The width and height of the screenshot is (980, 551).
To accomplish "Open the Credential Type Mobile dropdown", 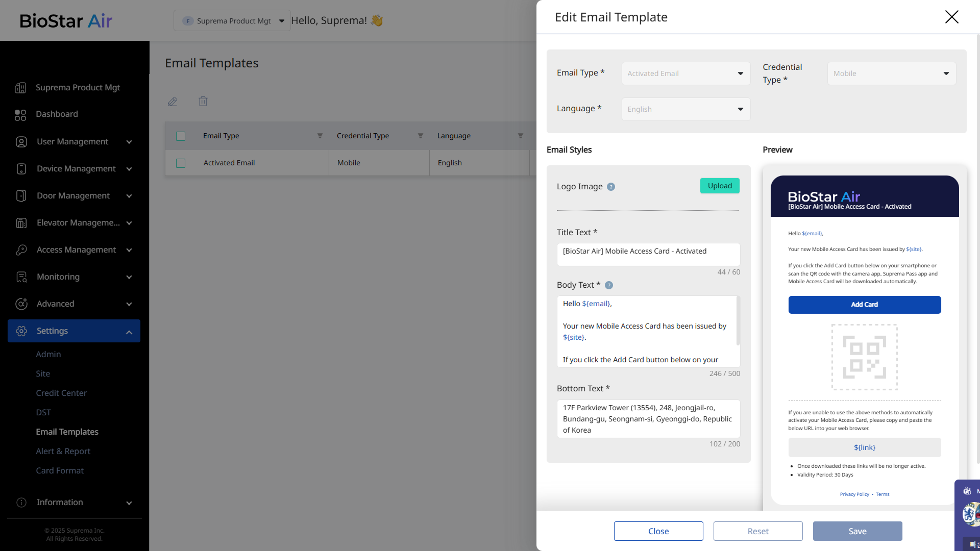I will tap(891, 73).
